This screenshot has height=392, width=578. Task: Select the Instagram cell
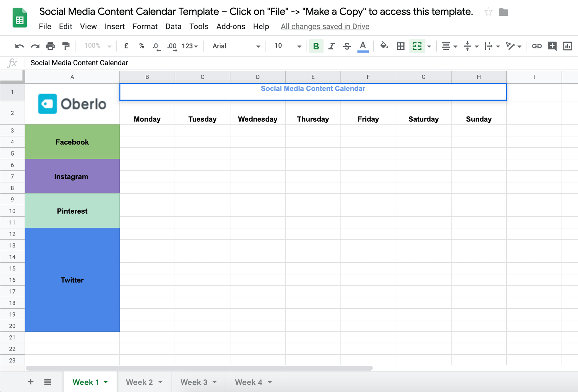coord(72,176)
